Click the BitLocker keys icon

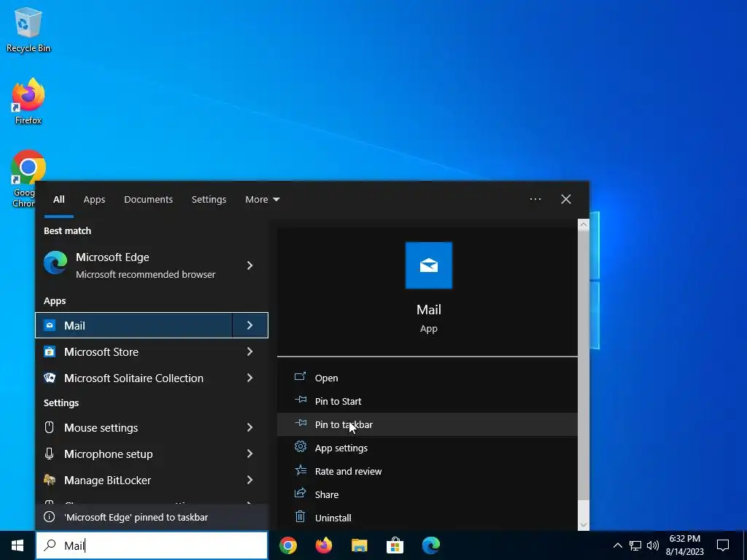point(50,480)
